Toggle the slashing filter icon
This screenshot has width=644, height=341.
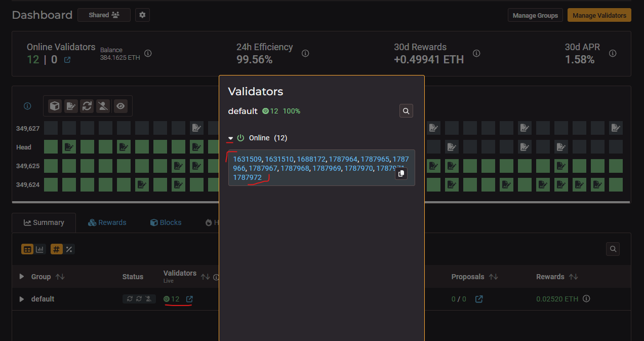pos(104,105)
